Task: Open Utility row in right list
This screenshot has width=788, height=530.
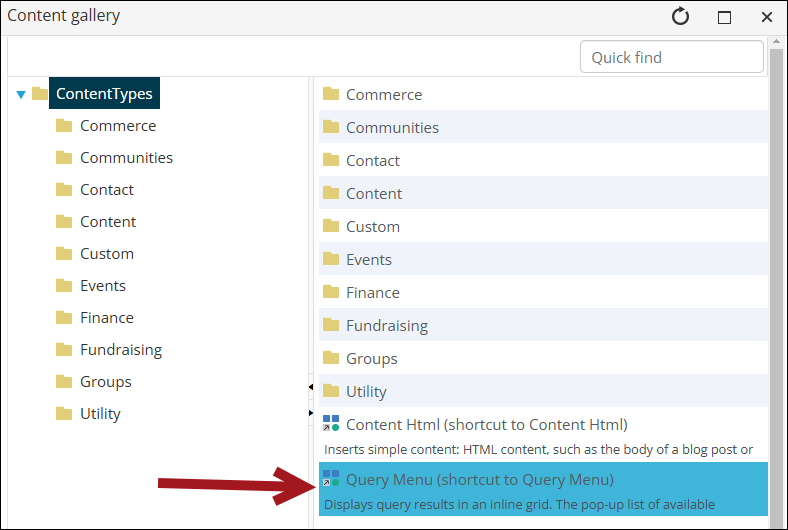Action: pos(543,391)
